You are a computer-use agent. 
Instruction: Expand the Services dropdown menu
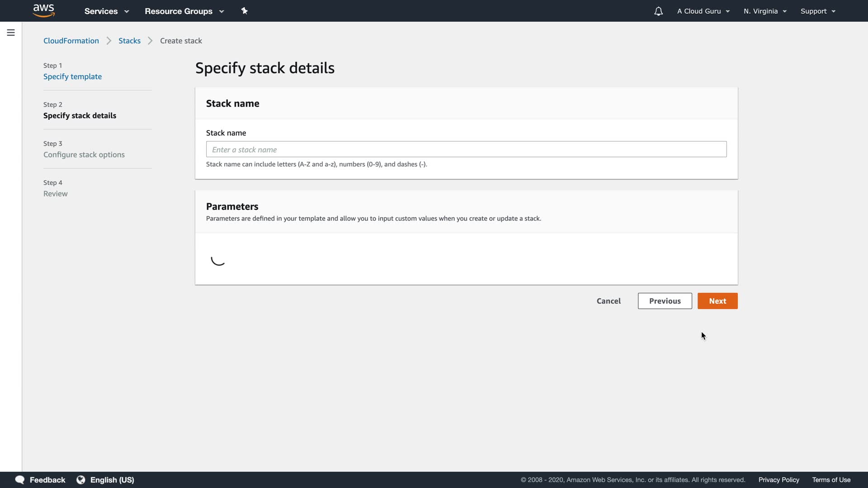coord(106,11)
